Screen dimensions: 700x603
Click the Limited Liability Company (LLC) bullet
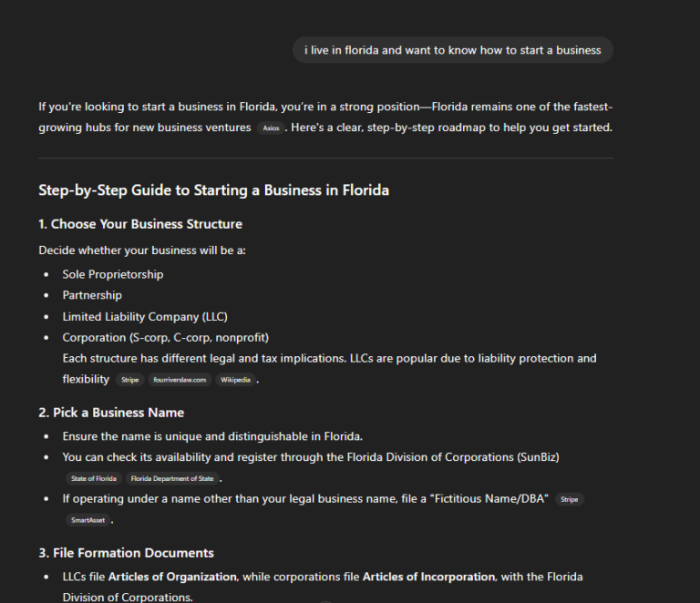point(145,317)
